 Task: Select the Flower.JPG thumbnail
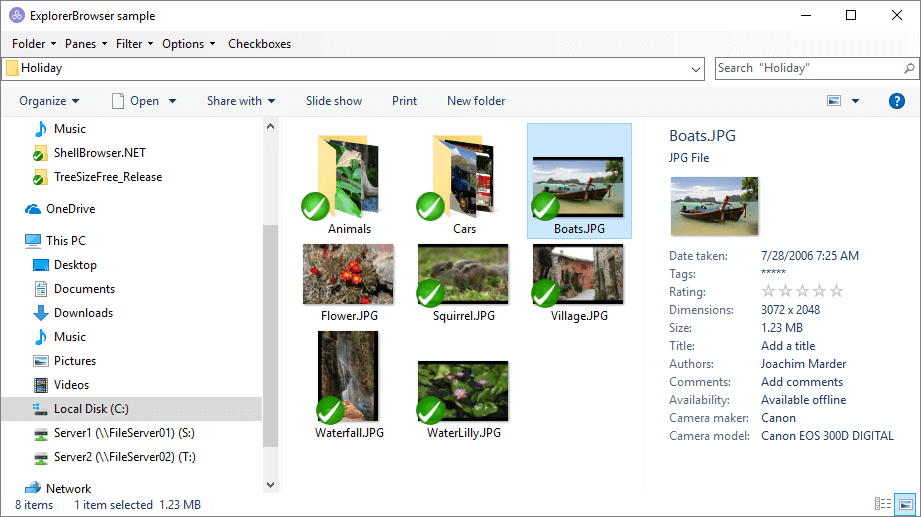click(x=348, y=274)
